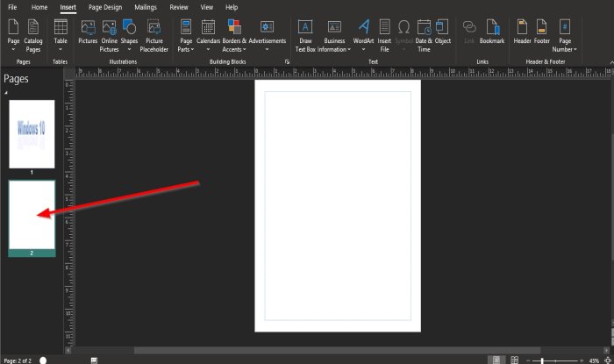Click Insert File icon
The image size is (614, 364).
point(384,36)
